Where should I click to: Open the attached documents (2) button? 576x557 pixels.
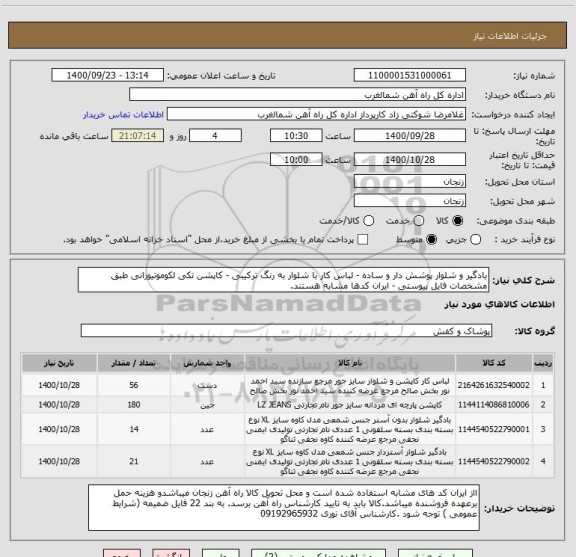[318, 553]
